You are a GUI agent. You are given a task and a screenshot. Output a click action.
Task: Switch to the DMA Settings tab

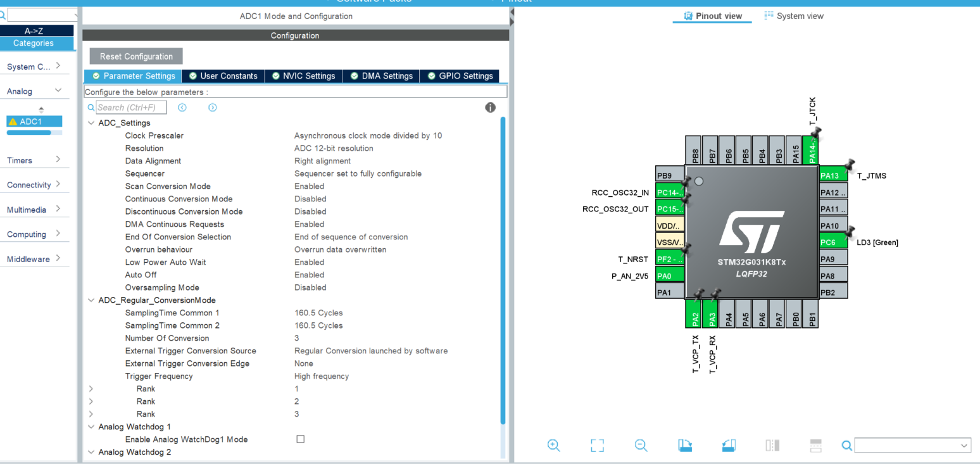tap(380, 75)
